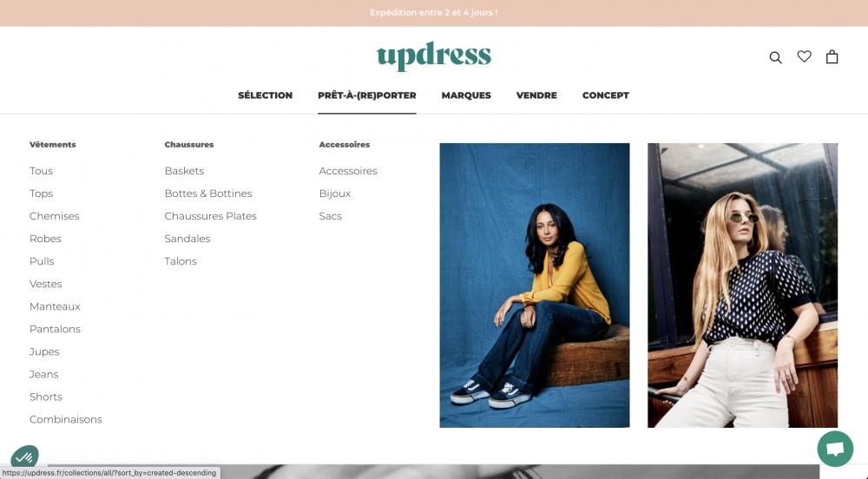Open the green chat bubble widget

point(835,449)
